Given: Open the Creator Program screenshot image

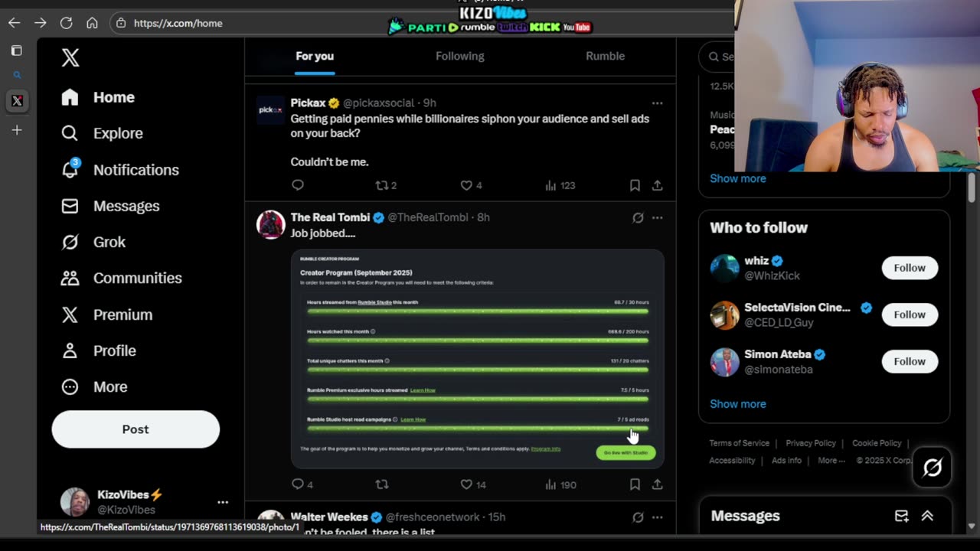Looking at the screenshot, I should [477, 358].
